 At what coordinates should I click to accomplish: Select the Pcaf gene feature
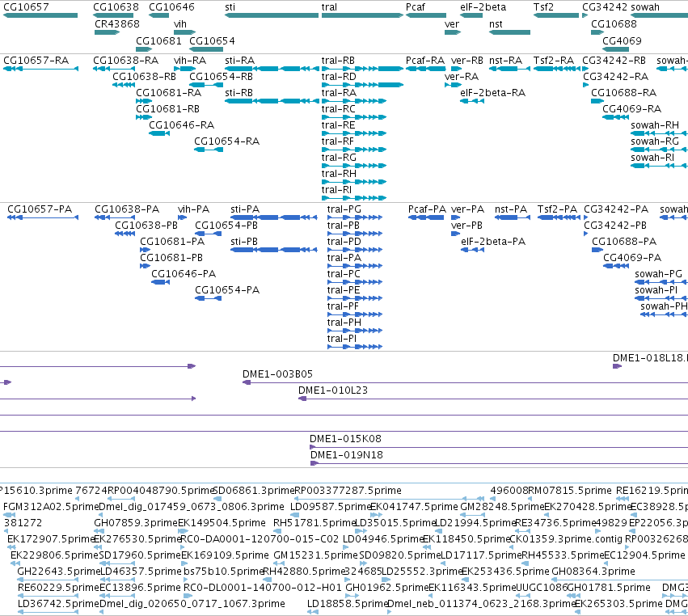click(x=425, y=15)
